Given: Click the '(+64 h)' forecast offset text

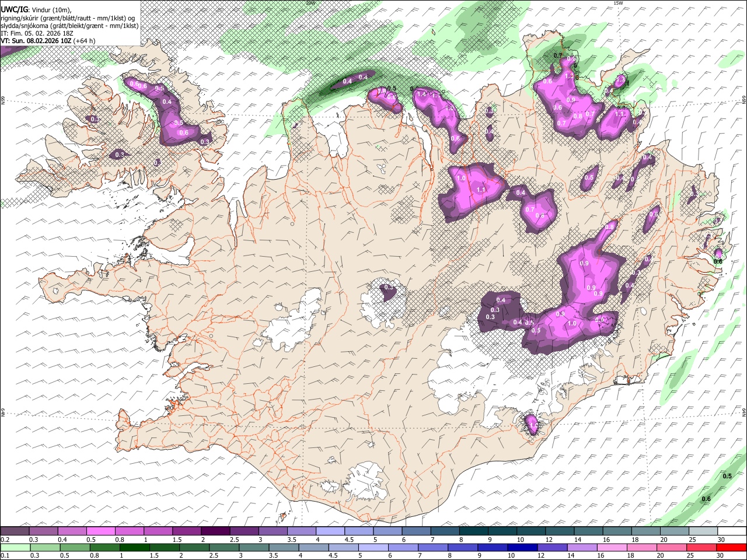Looking at the screenshot, I should point(85,41).
